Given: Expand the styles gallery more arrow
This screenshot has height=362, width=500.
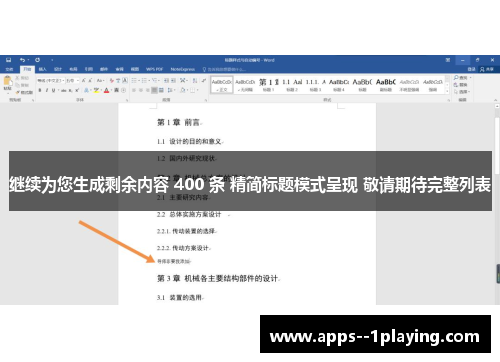Looking at the screenshot, I should pyautogui.click(x=447, y=92).
